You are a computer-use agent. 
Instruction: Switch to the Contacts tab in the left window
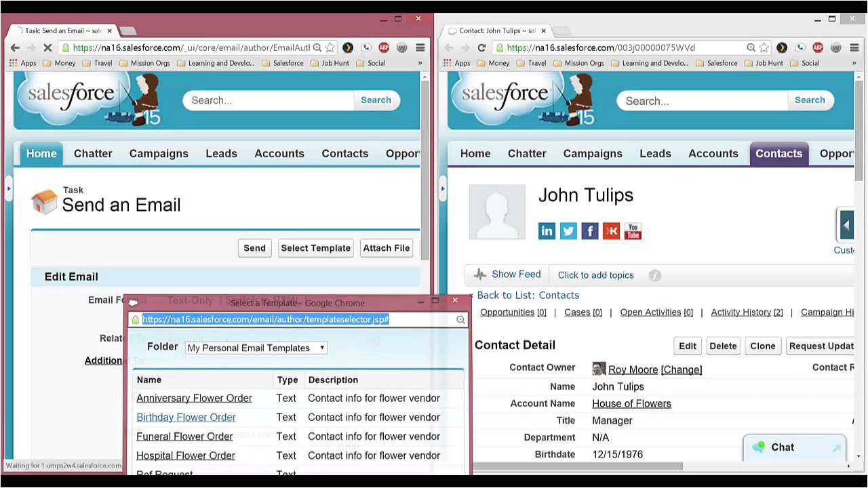coord(344,153)
